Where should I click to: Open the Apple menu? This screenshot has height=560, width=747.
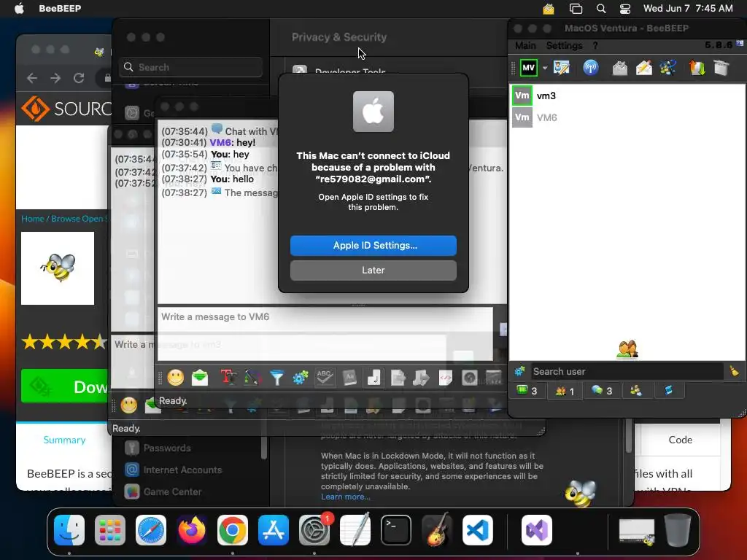click(x=19, y=9)
